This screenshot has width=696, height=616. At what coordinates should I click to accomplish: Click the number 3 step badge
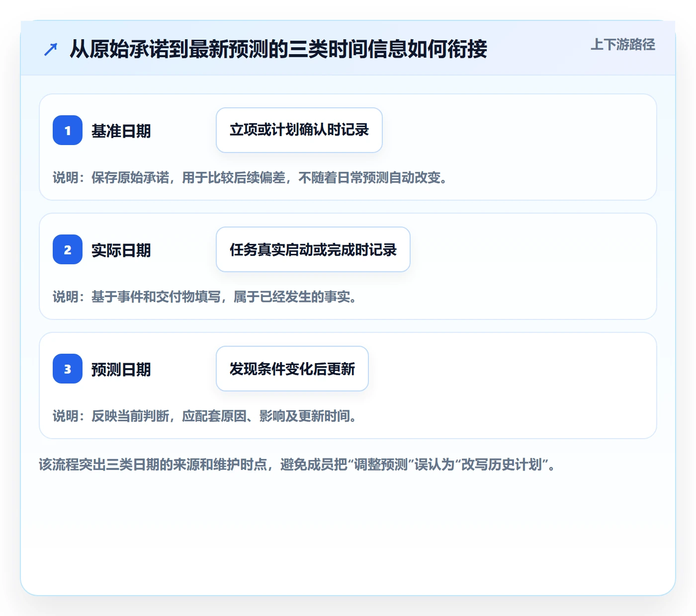(68, 369)
